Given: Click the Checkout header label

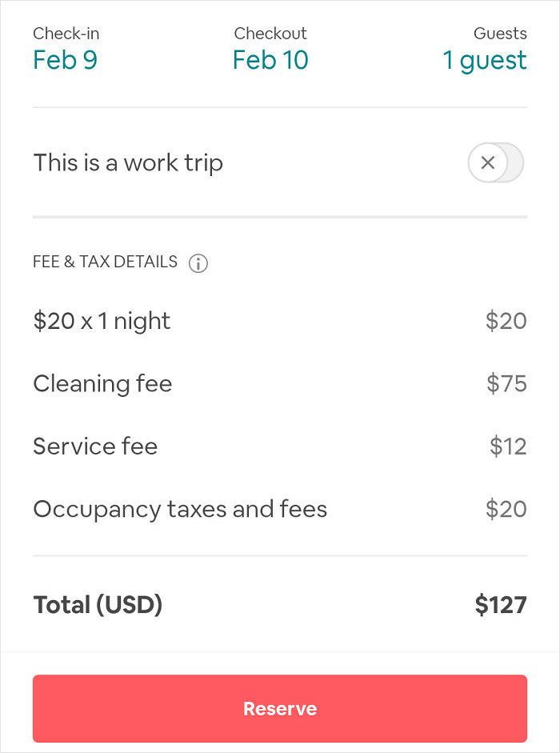Looking at the screenshot, I should click(x=270, y=34).
